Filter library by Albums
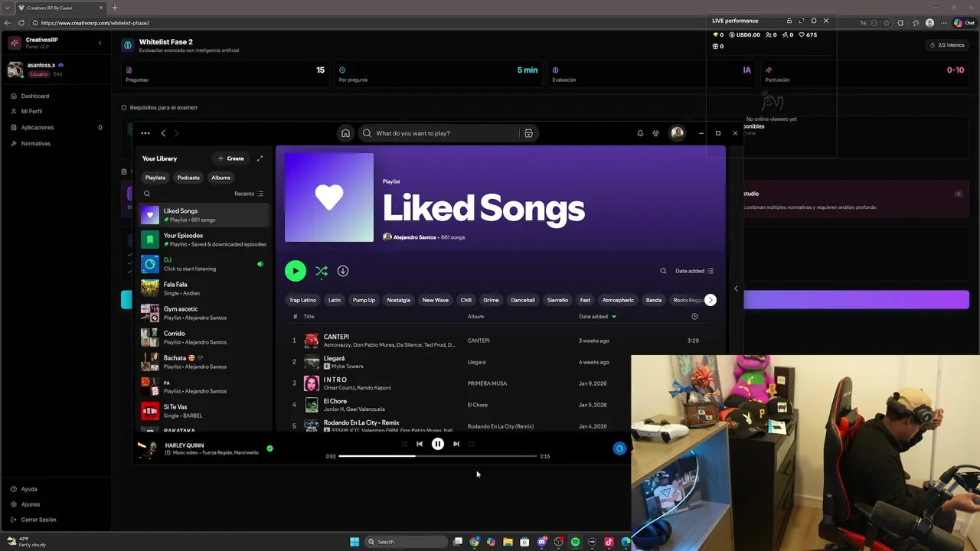 click(220, 178)
